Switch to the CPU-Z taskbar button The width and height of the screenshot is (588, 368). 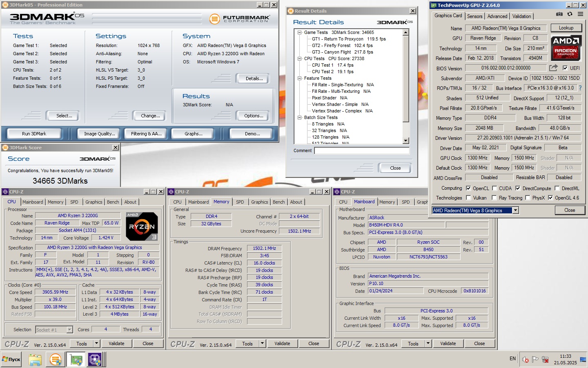pos(95,360)
